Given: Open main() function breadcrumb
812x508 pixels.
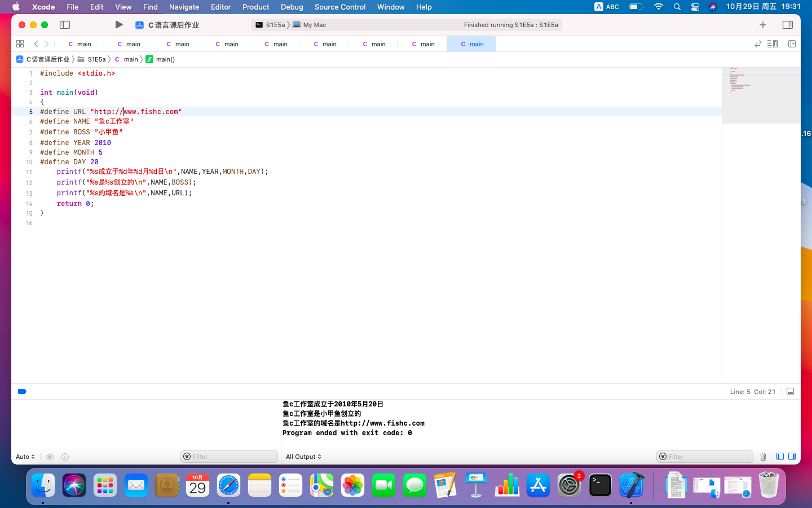Looking at the screenshot, I should (x=160, y=59).
